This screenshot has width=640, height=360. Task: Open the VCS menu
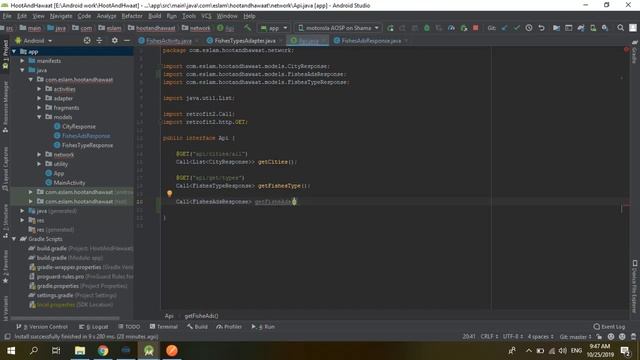click(x=206, y=16)
